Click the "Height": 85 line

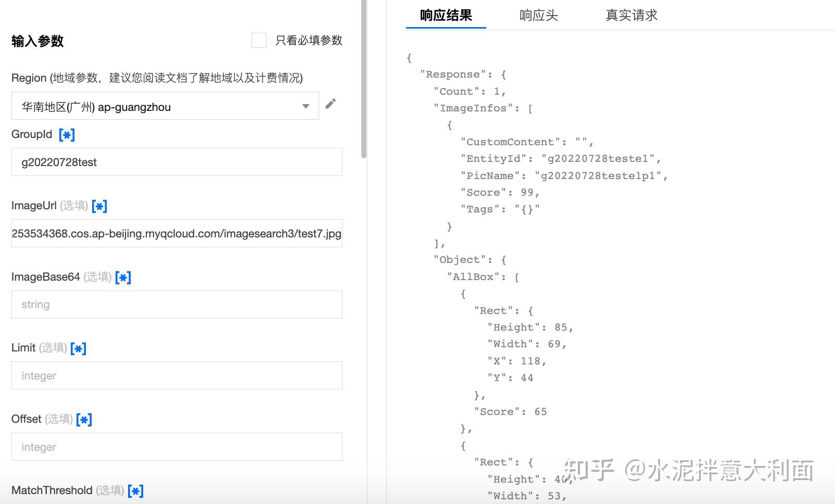530,327
